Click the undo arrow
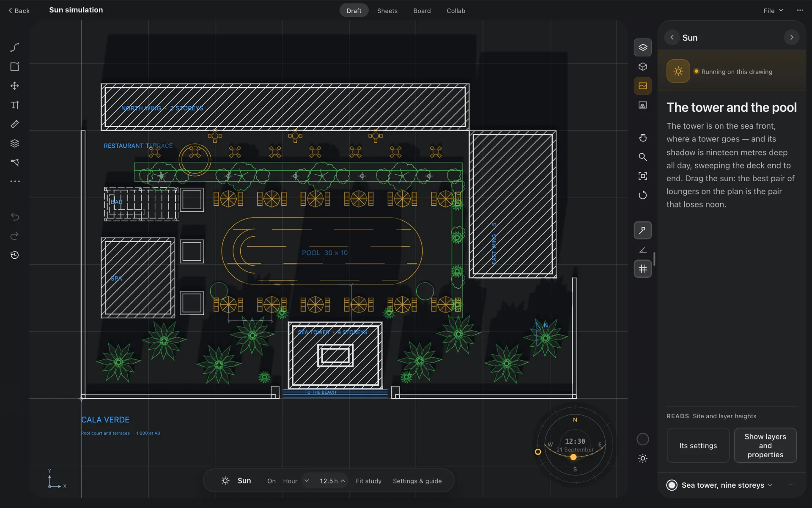This screenshot has width=812, height=508. coord(15,217)
